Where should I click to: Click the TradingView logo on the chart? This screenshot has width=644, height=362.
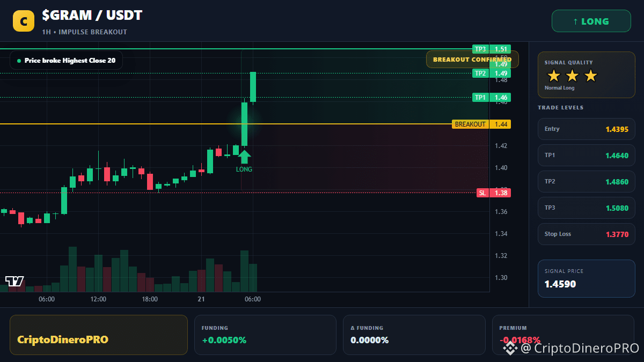pyautogui.click(x=14, y=281)
